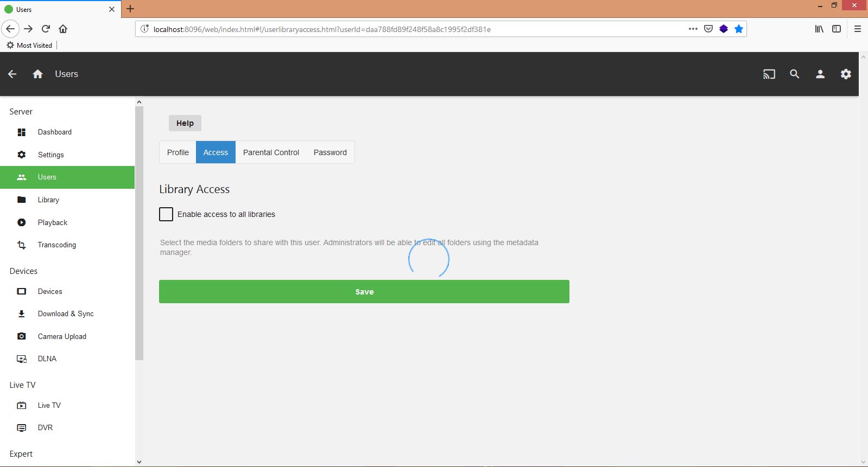This screenshot has width=868, height=467.
Task: Open Firefox hamburger menu
Action: click(858, 29)
